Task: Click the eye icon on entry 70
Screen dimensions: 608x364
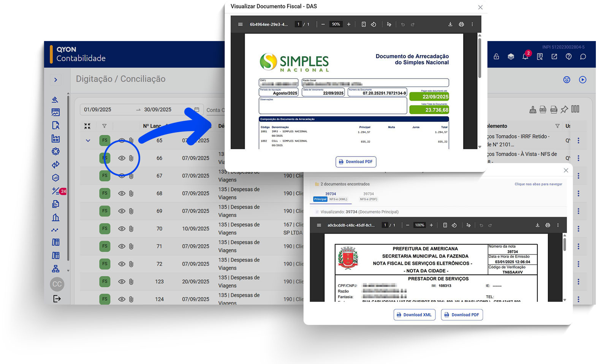Action: point(122,229)
